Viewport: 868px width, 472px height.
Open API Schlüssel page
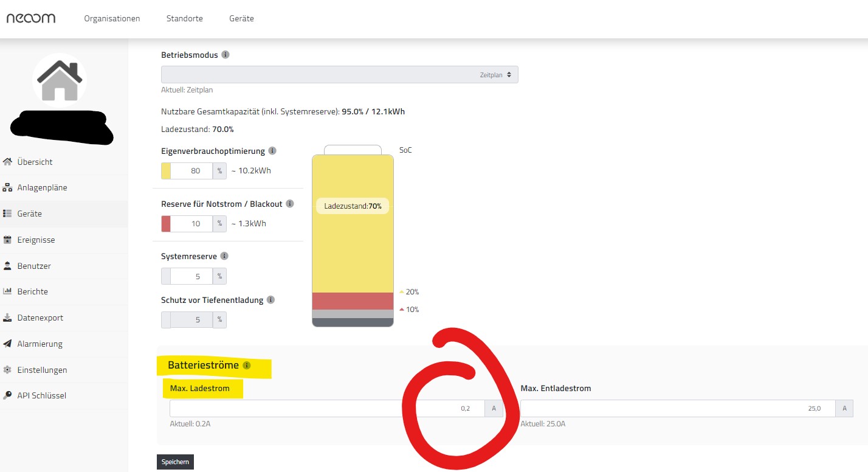pos(41,395)
